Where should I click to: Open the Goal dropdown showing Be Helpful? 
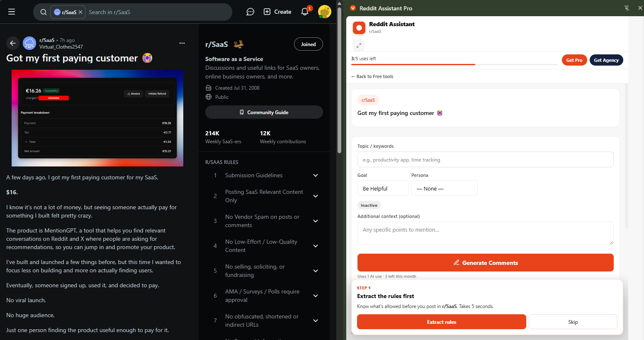pos(383,188)
